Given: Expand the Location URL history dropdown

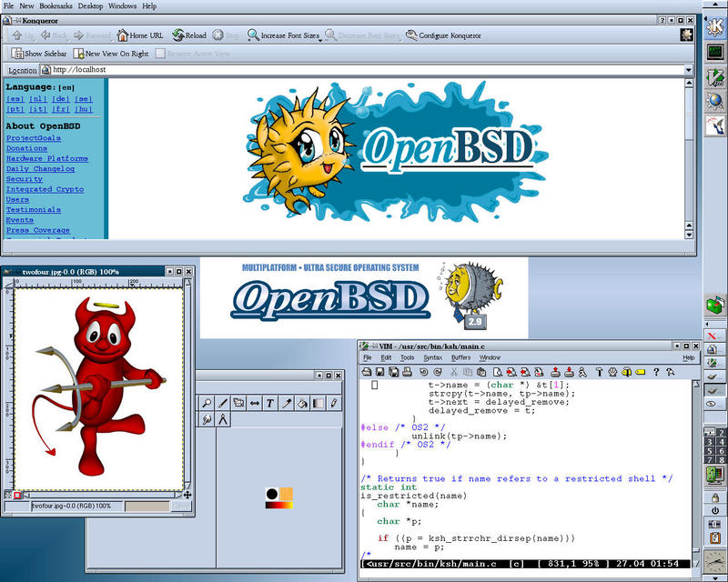Looking at the screenshot, I should click(x=688, y=70).
